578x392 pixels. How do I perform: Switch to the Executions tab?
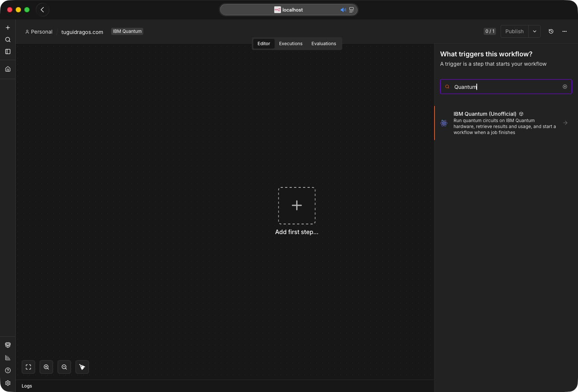pyautogui.click(x=291, y=44)
